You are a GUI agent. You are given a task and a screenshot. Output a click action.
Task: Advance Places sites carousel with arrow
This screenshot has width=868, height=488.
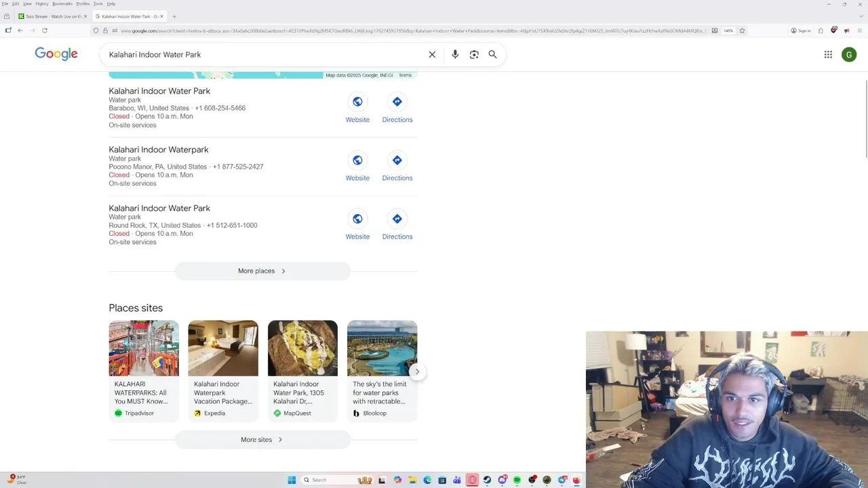417,371
